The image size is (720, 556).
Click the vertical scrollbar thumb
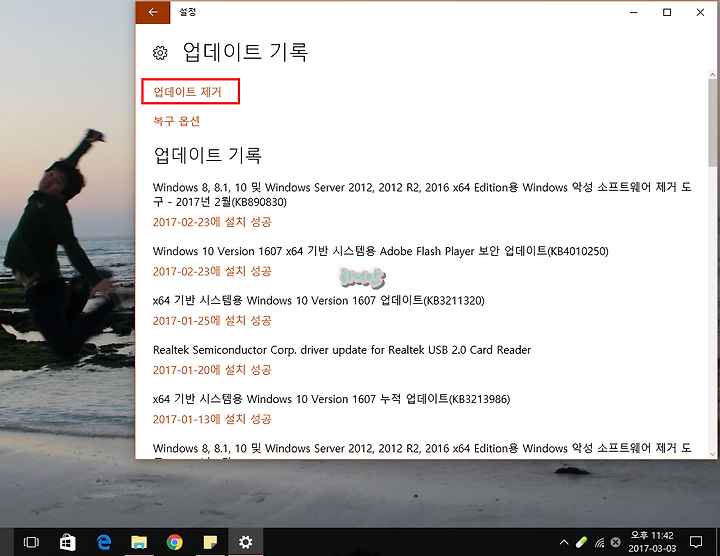[713, 123]
